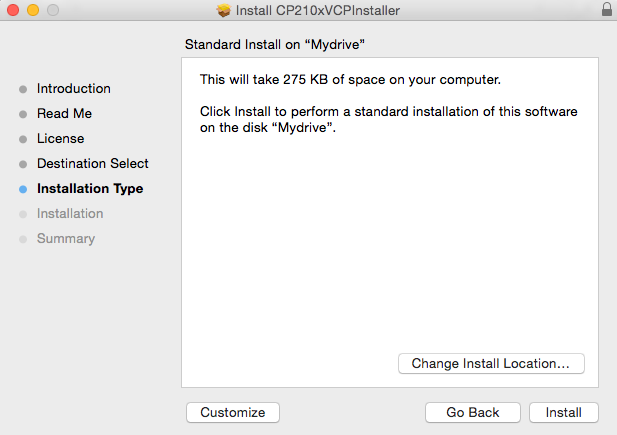Click the blue bullet beside Installation Type
Screen dimensions: 617x435
23,189
